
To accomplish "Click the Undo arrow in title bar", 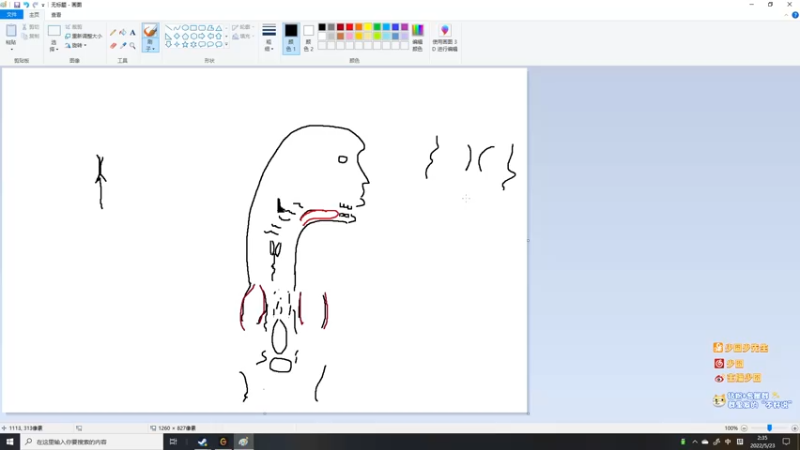I will point(26,5).
